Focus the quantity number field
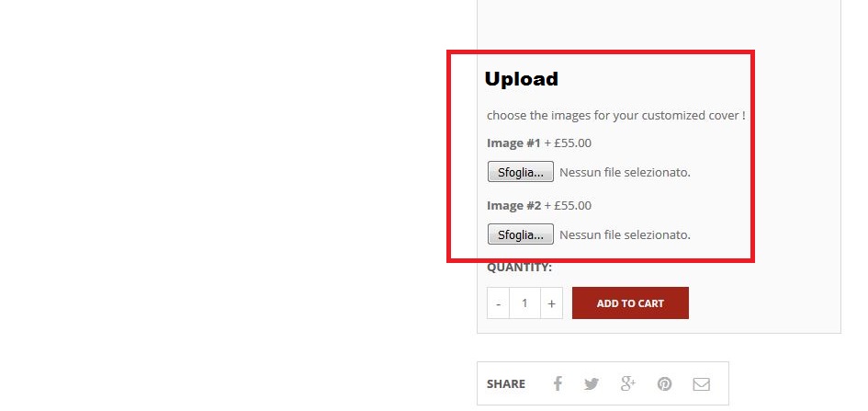 pyautogui.click(x=524, y=303)
